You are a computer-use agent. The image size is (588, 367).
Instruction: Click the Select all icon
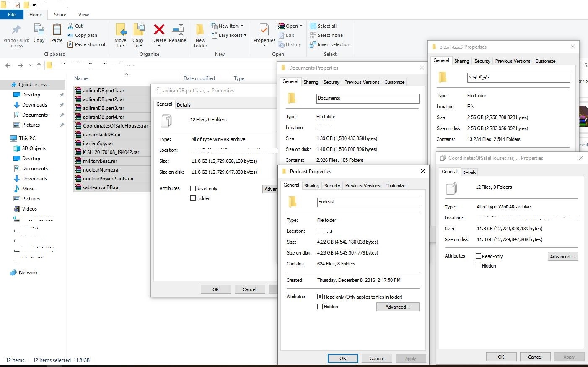pyautogui.click(x=313, y=26)
